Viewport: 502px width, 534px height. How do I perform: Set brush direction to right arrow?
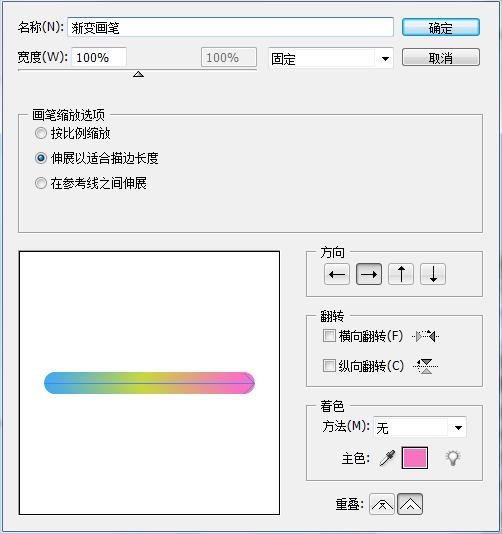[369, 274]
